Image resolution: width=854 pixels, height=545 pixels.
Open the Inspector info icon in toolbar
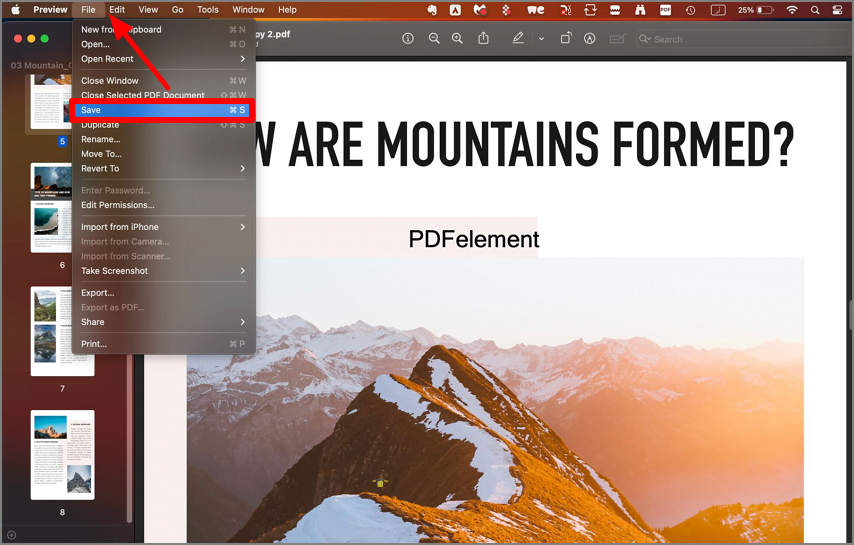click(x=407, y=39)
